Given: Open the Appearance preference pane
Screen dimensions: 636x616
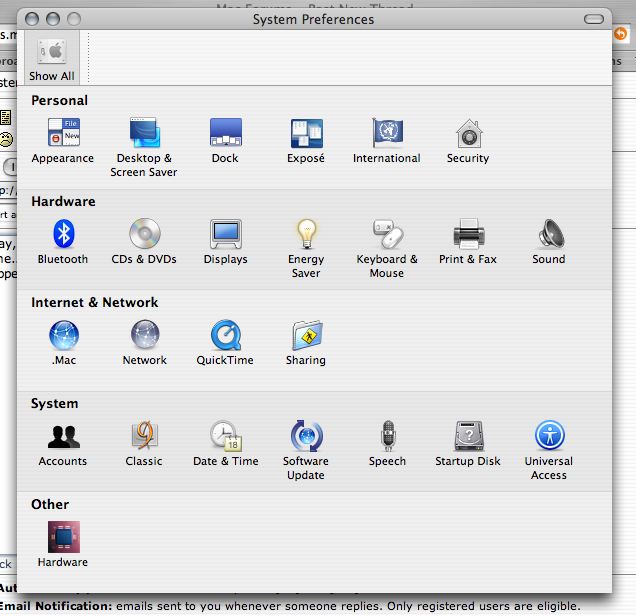Looking at the screenshot, I should (x=63, y=141).
